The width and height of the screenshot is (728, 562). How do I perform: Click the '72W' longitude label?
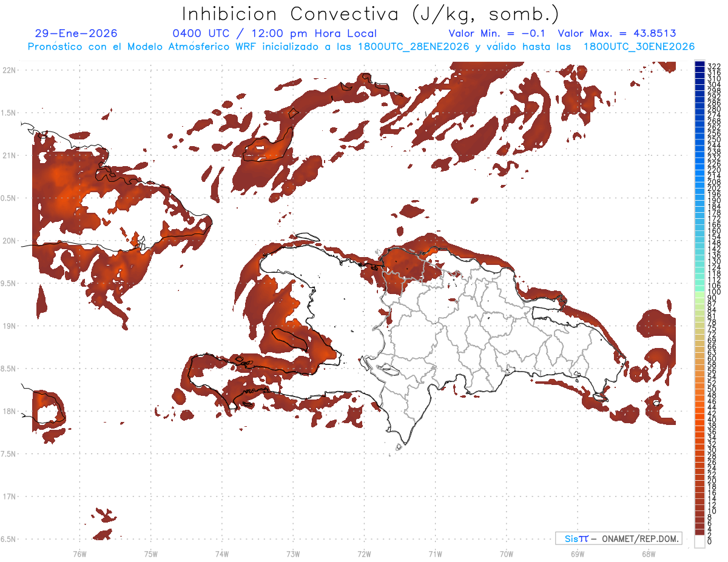click(x=364, y=554)
